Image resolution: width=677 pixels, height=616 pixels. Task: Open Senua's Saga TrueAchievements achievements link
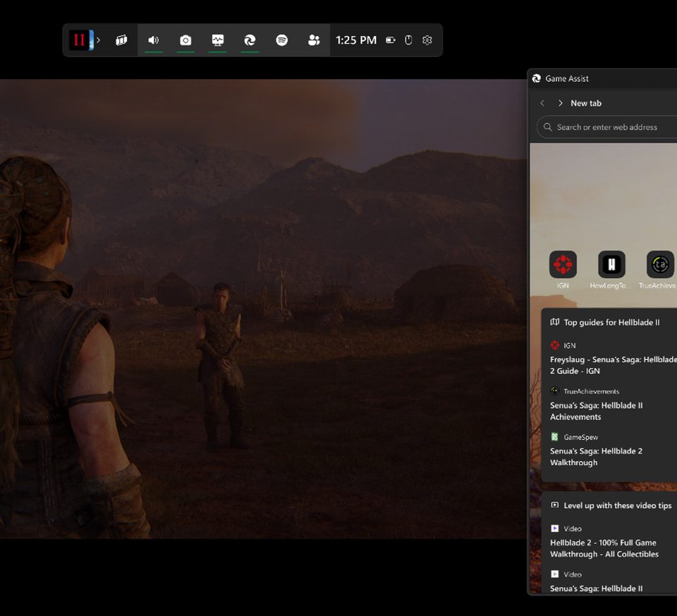597,411
